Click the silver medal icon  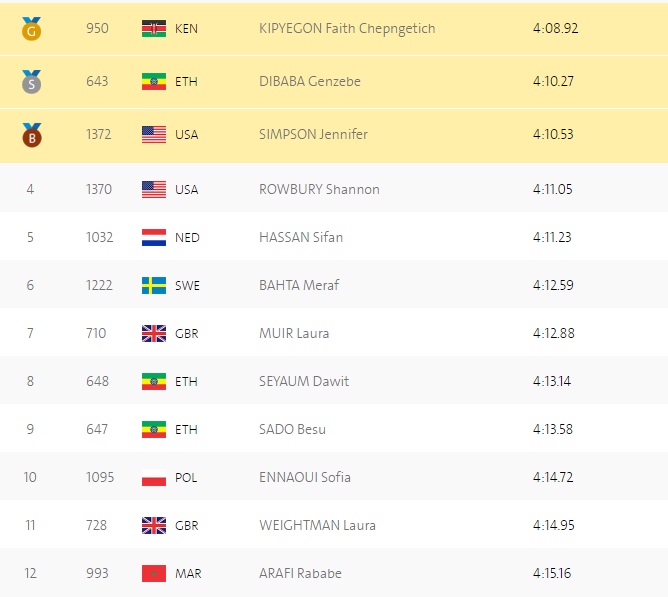[32, 81]
